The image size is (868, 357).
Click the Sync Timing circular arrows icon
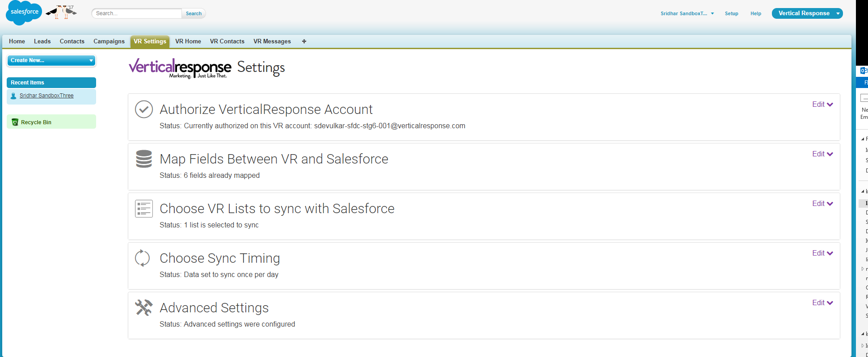(x=143, y=258)
